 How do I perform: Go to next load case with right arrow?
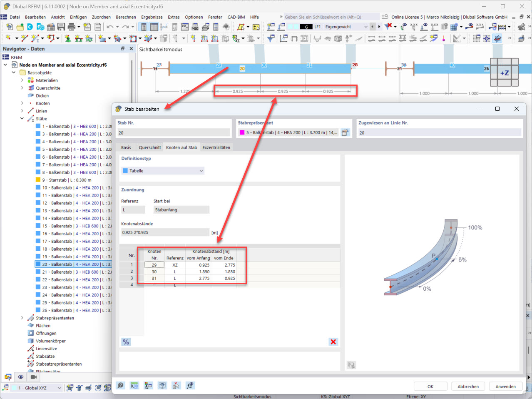[x=379, y=27]
